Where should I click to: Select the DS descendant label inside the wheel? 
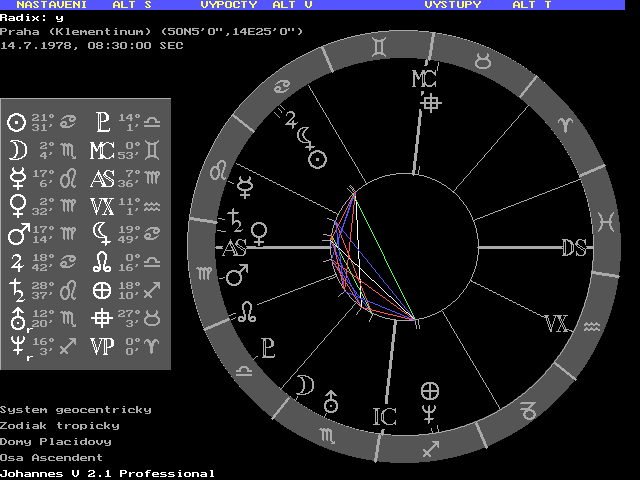(x=574, y=248)
